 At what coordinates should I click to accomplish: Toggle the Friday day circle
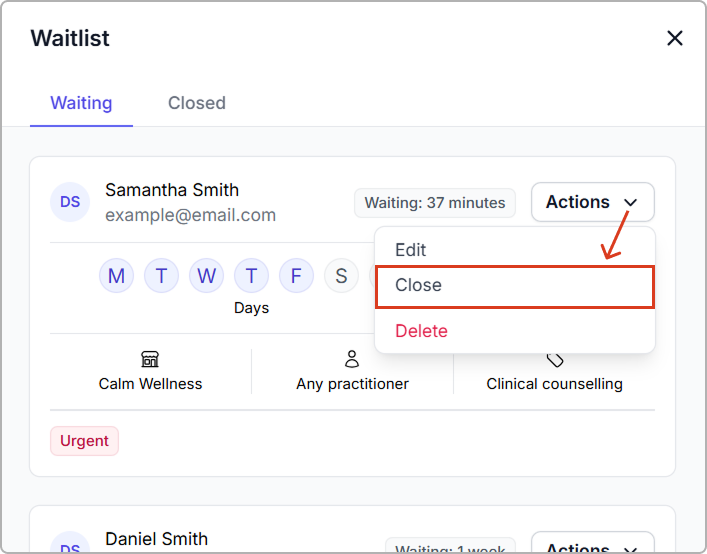click(296, 275)
